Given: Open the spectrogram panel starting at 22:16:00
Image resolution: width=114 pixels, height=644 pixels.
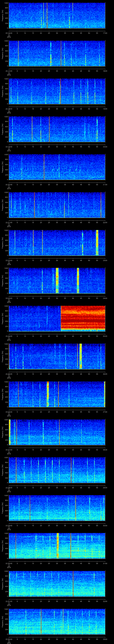Looking at the screenshot, I should (x=57, y=16).
